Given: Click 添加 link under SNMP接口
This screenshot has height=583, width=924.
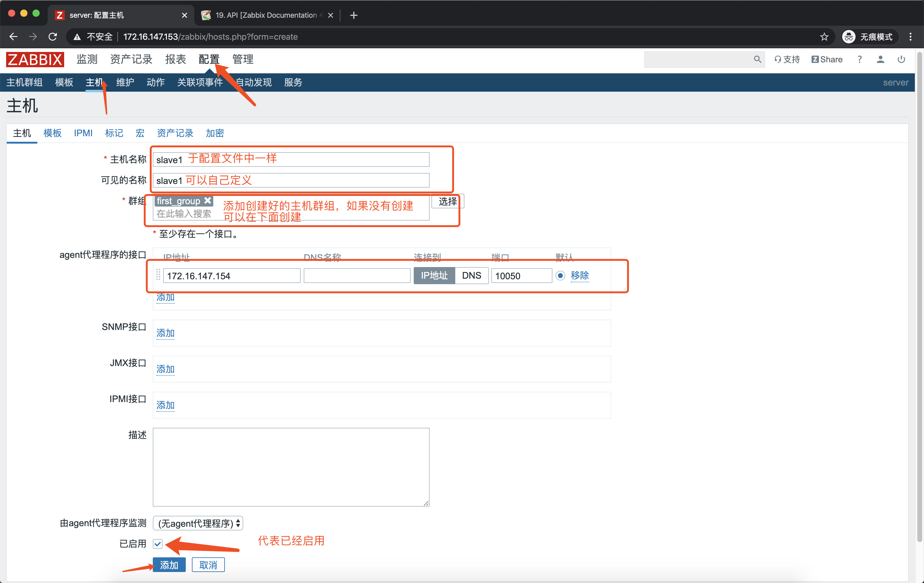Looking at the screenshot, I should pos(165,333).
